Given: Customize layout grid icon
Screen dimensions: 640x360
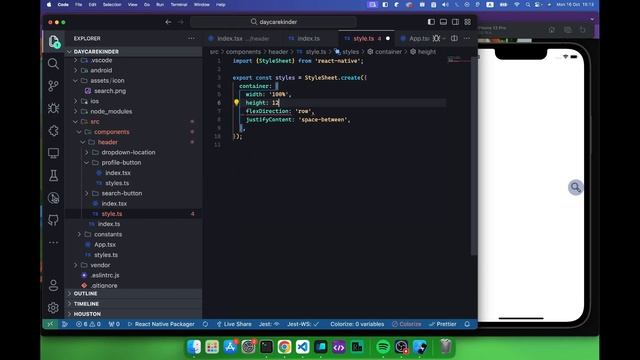Looking at the screenshot, I should coord(468,22).
